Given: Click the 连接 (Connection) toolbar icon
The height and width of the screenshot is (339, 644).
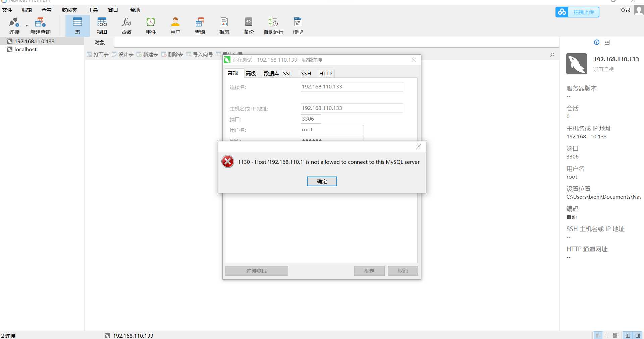Looking at the screenshot, I should 14,26.
